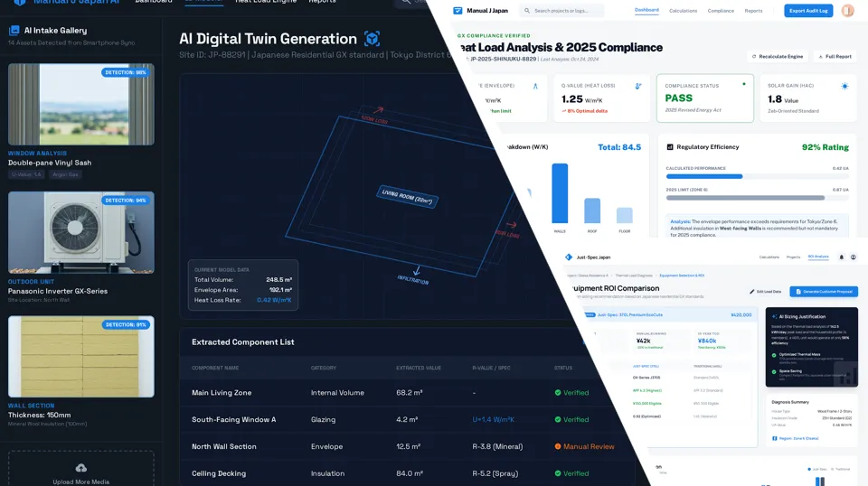Click the thermometer icon on Q-Value card
Image resolution: width=868 pixels, height=486 pixels.
point(638,86)
